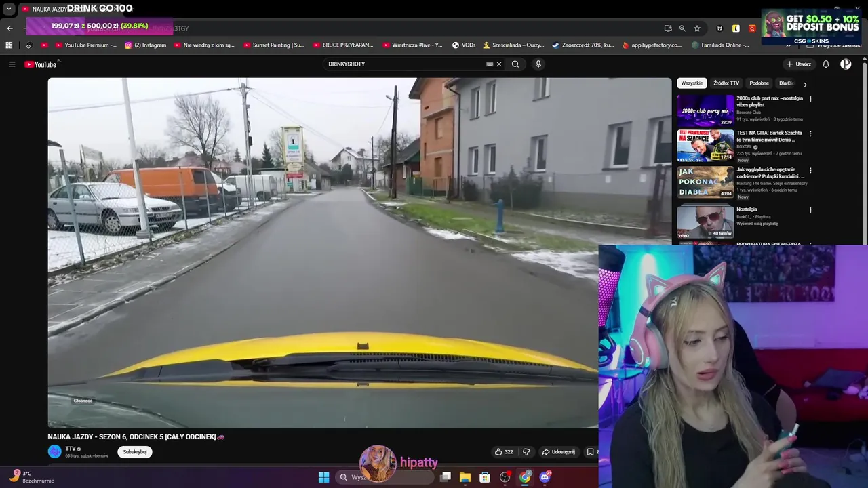
Task: Open the Nostalgia playlist thumbnail
Action: tap(705, 222)
